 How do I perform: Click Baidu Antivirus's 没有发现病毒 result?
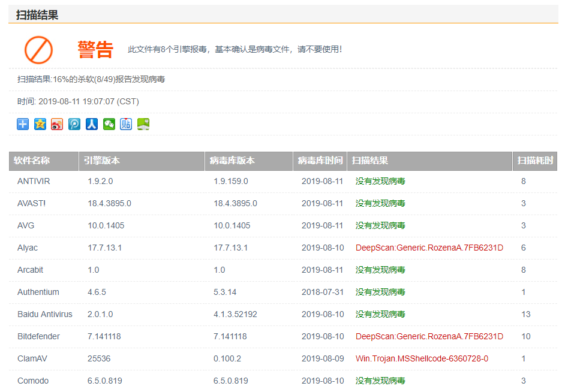380,315
